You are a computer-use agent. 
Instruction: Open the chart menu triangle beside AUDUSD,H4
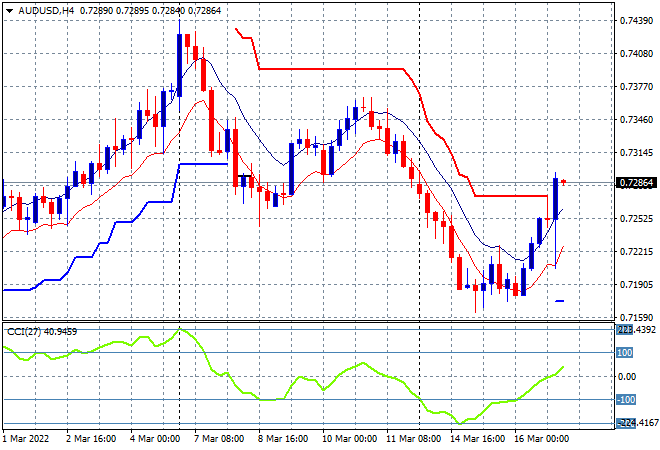pos(9,11)
